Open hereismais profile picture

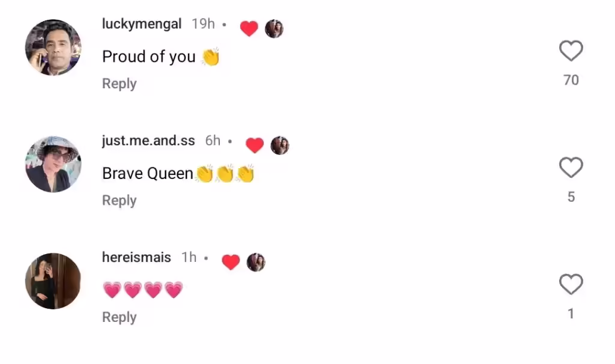(53, 281)
